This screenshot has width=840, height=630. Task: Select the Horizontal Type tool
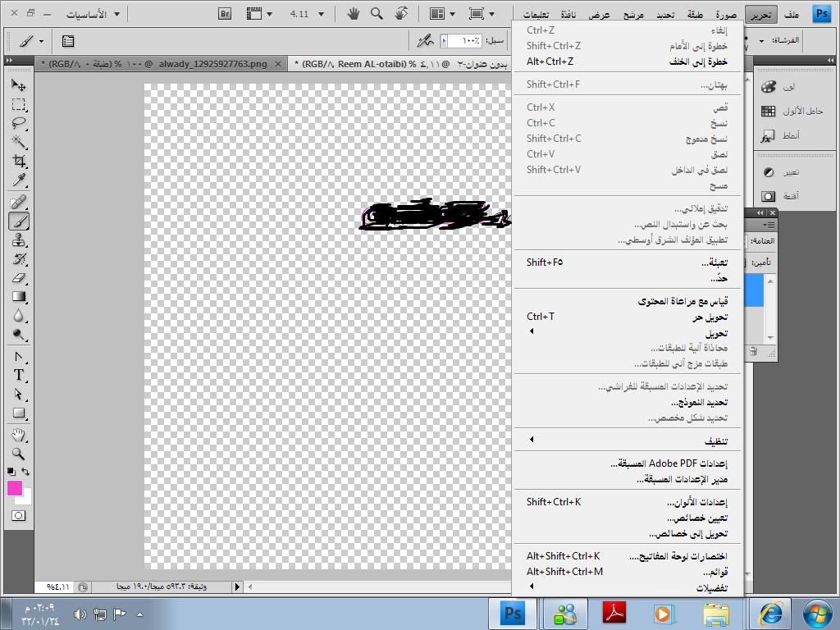[x=18, y=375]
